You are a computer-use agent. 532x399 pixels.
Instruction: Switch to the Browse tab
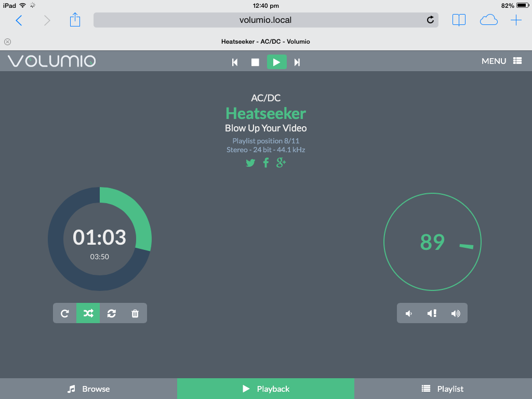(88, 389)
